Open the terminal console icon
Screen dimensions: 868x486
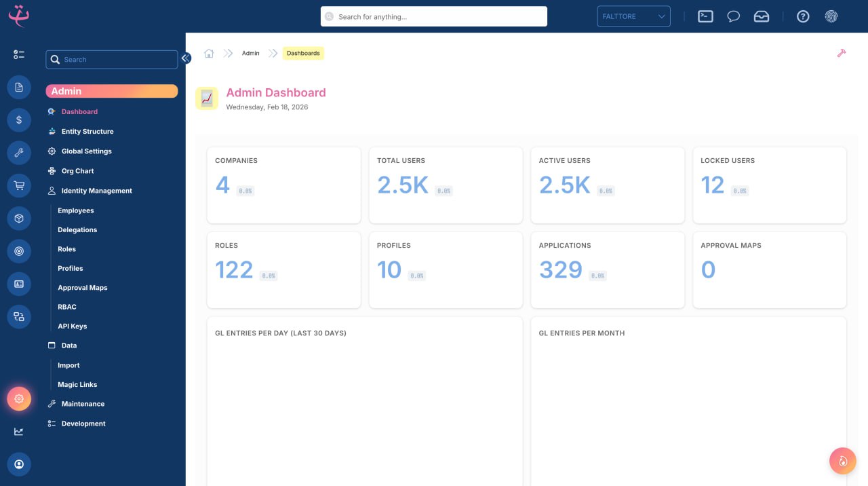pyautogui.click(x=705, y=16)
